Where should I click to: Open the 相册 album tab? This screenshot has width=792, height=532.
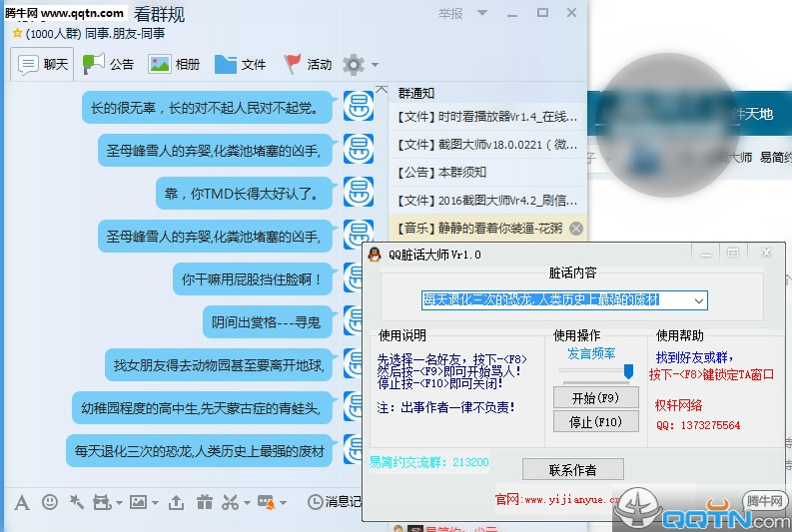pyautogui.click(x=174, y=64)
